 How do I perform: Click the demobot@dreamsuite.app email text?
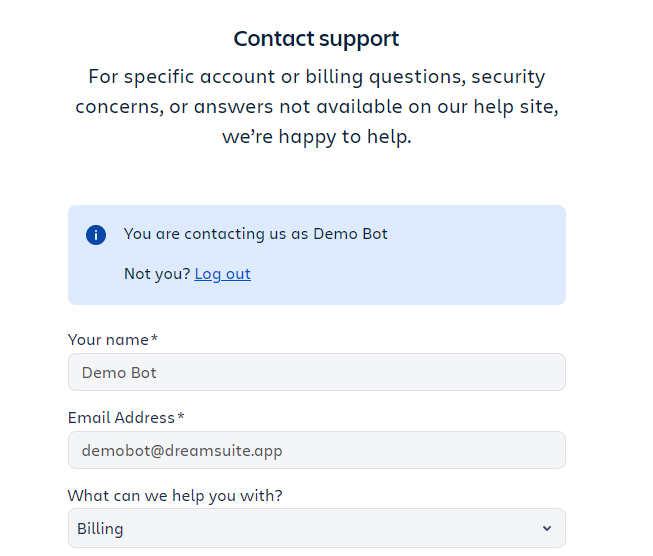(182, 450)
